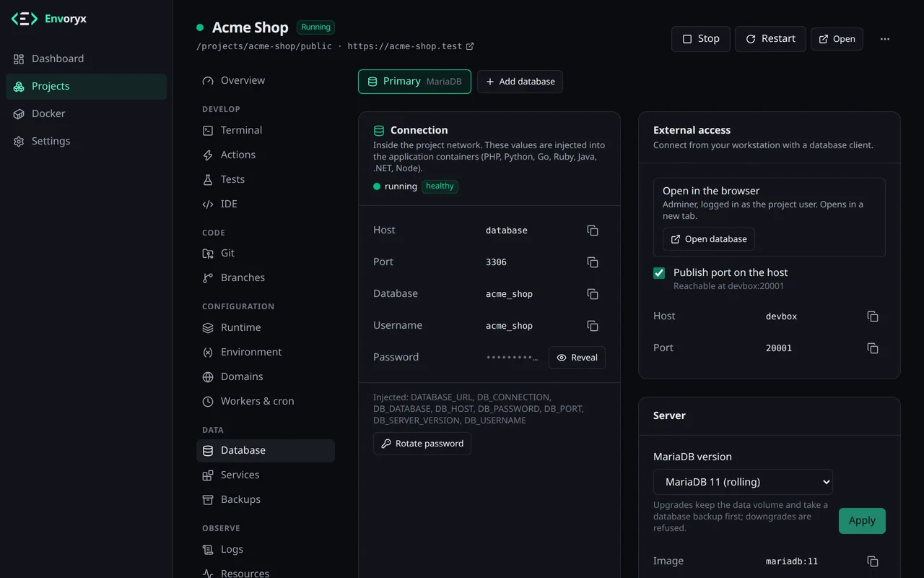Image resolution: width=924 pixels, height=578 pixels.
Task: Open the external link icon beside acme-shop.test
Action: (470, 46)
